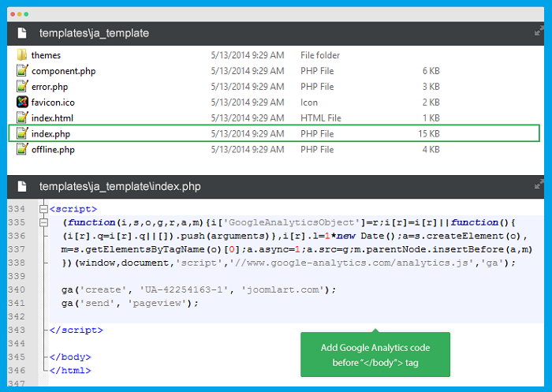
Task: Click the google-analytics.com/analytics.js URL string
Action: [352, 263]
